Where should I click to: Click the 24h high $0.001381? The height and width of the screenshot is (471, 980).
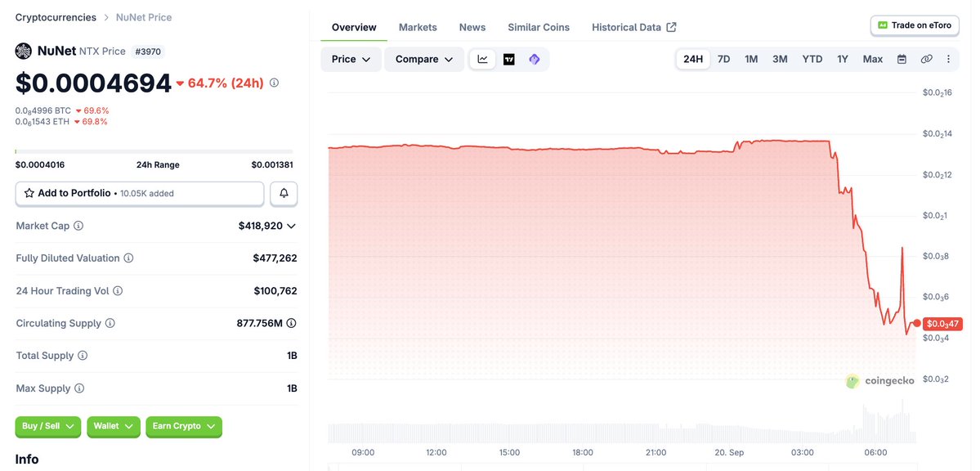[x=272, y=165]
